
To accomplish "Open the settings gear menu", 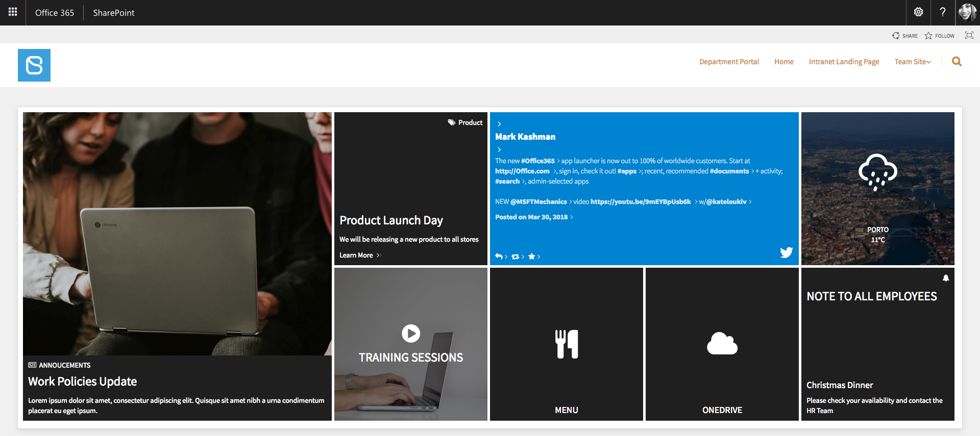I will 918,12.
